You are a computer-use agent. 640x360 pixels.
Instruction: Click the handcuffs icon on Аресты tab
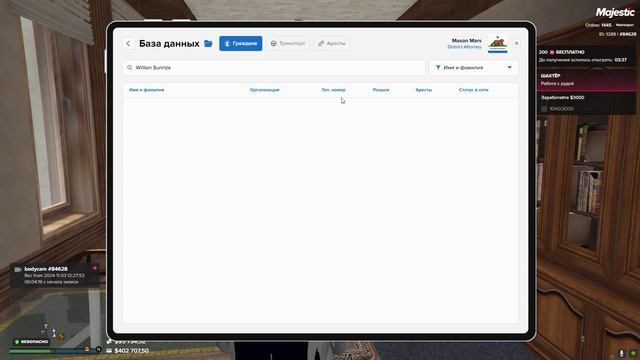[321, 43]
